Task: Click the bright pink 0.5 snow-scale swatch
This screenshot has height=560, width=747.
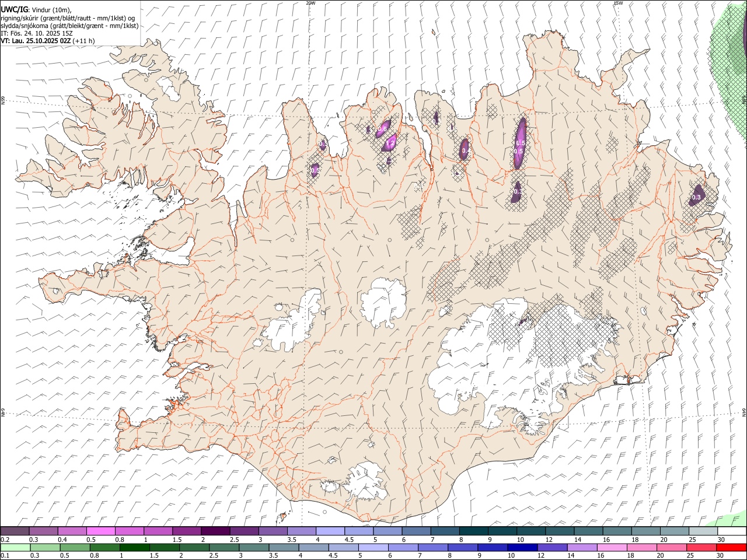Action: point(101,531)
